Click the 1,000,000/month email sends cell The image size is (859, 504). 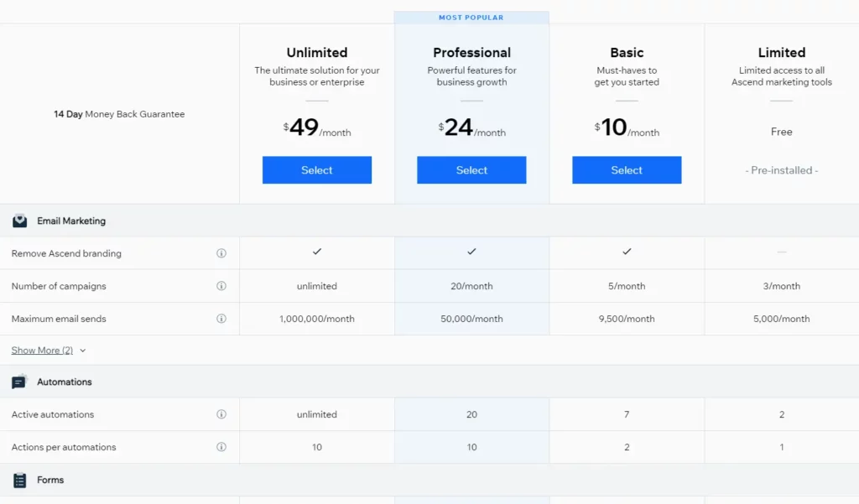[316, 319]
